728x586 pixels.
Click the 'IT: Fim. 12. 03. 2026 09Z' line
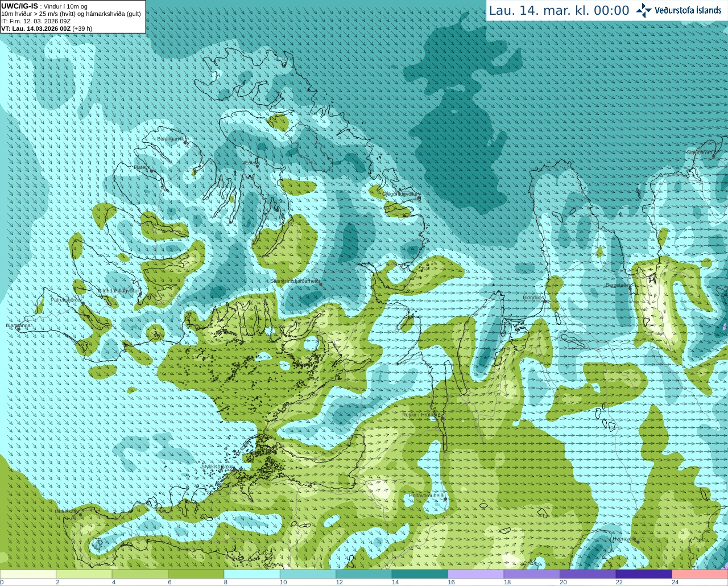[36, 21]
